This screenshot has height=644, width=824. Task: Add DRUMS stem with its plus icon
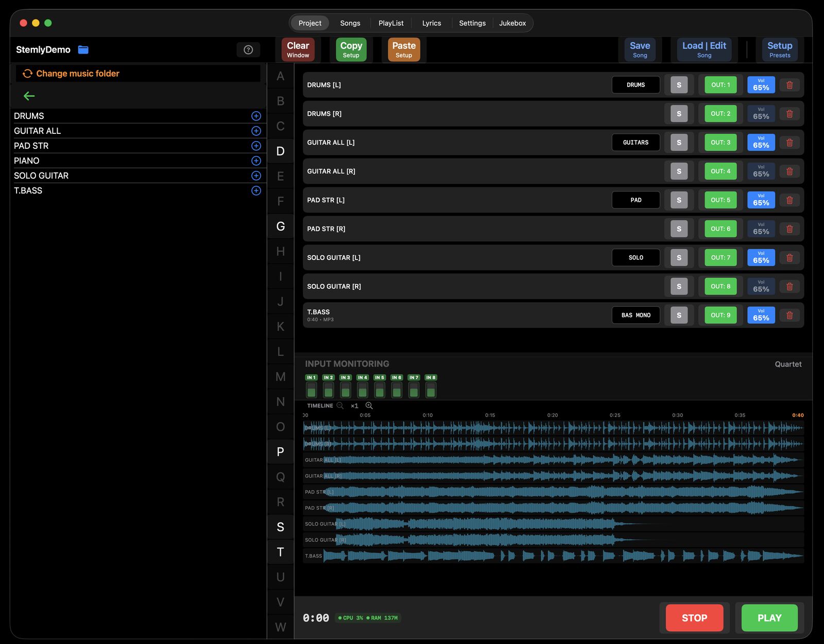point(256,116)
